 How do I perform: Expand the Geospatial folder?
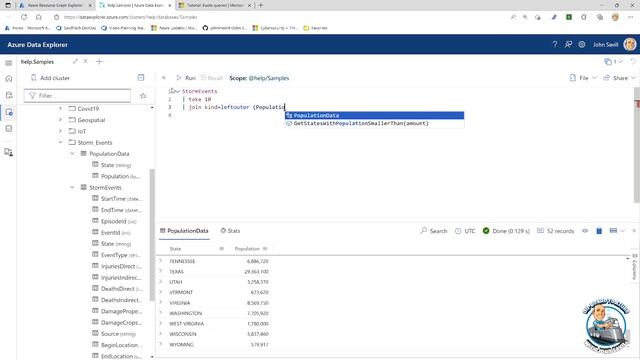60,120
